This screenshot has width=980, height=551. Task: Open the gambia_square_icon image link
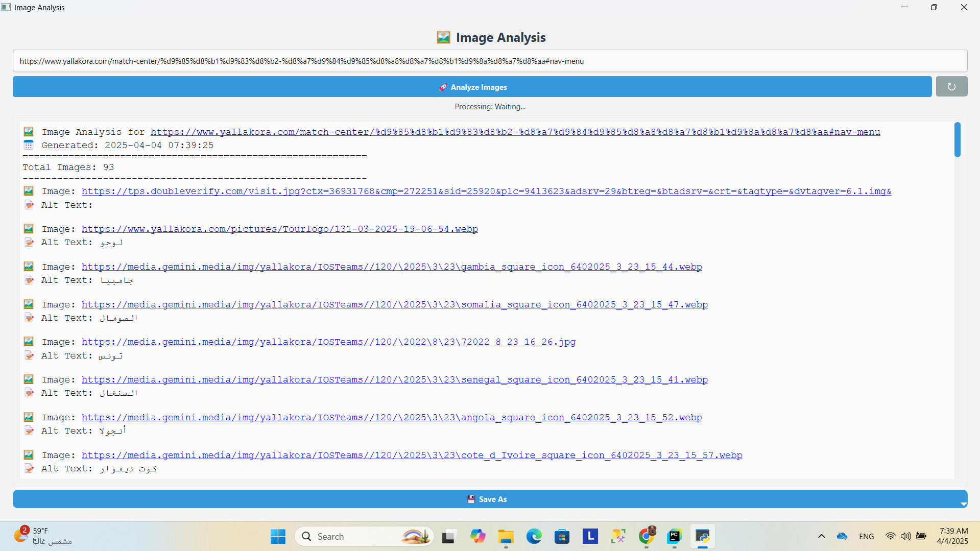click(x=391, y=267)
